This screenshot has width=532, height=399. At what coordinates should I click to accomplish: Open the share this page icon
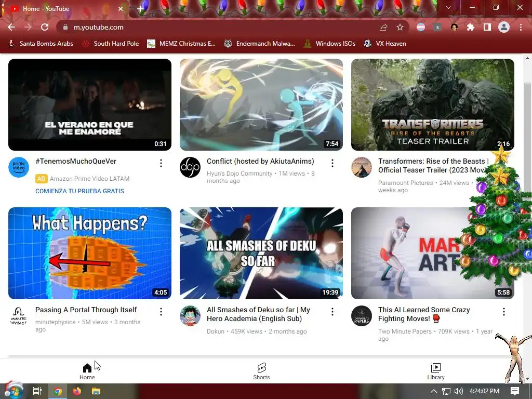coord(383,27)
